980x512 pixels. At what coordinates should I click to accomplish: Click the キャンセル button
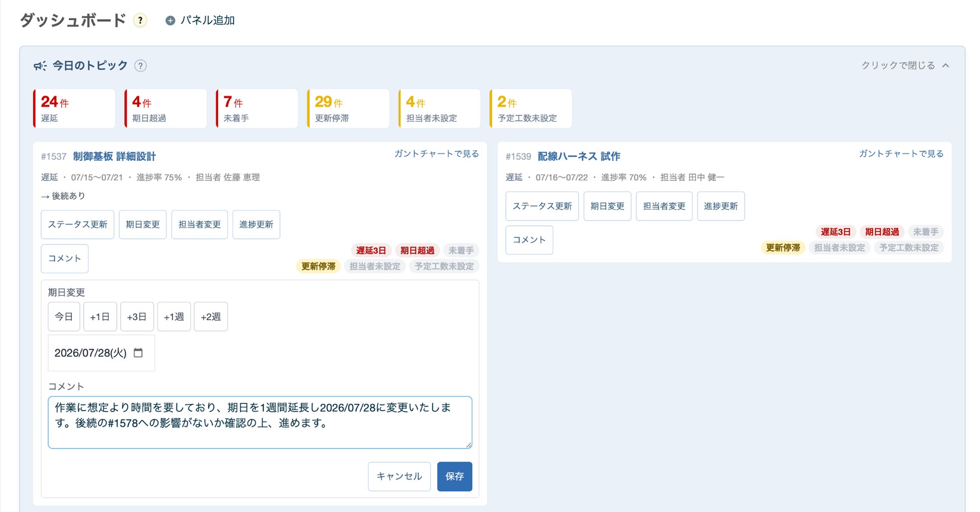[x=400, y=476]
